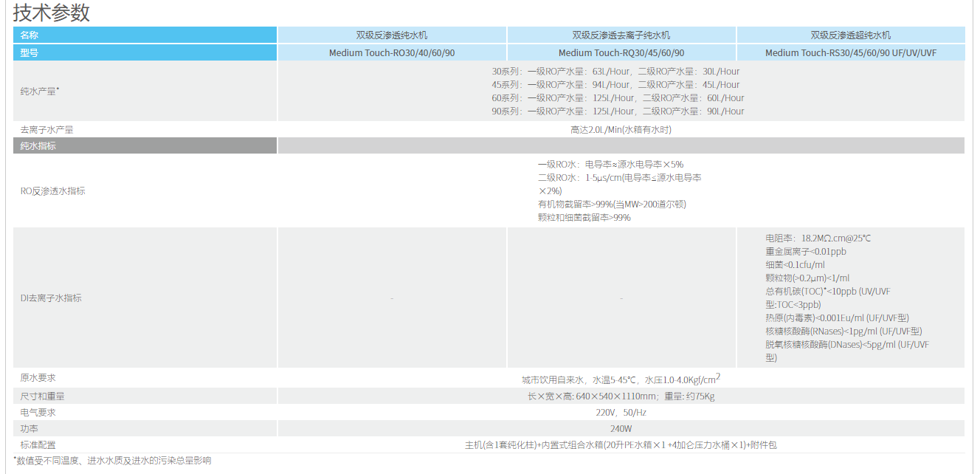
Task: Click model Medium Touch-RQ30/45/60/90
Action: [621, 52]
